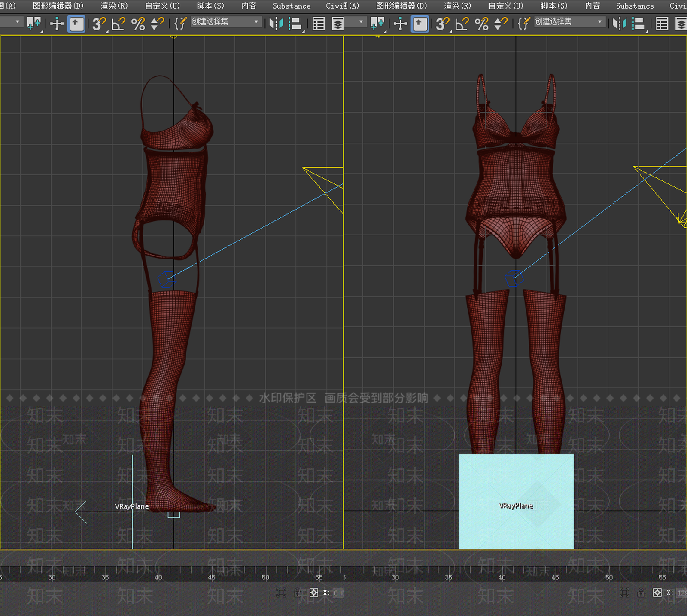Click the X coordinate field below front viewport

coord(682,593)
